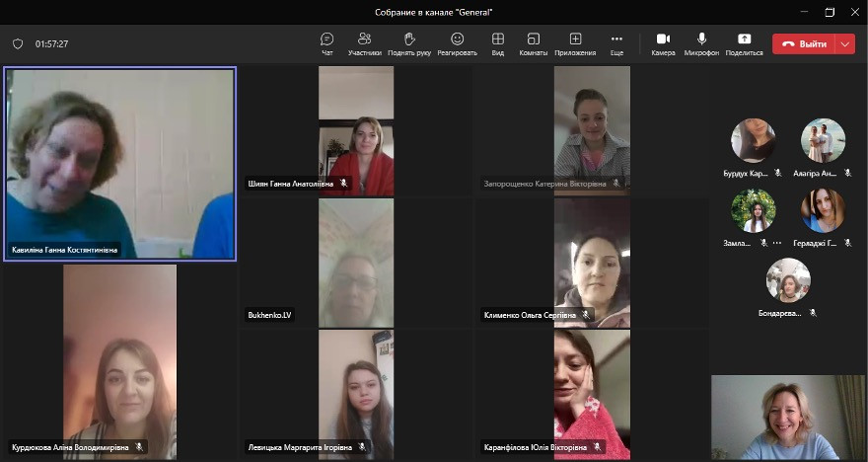Click name label Левицька Маргарита Ігорівна
Screen dimensions: 868x462
pos(300,447)
